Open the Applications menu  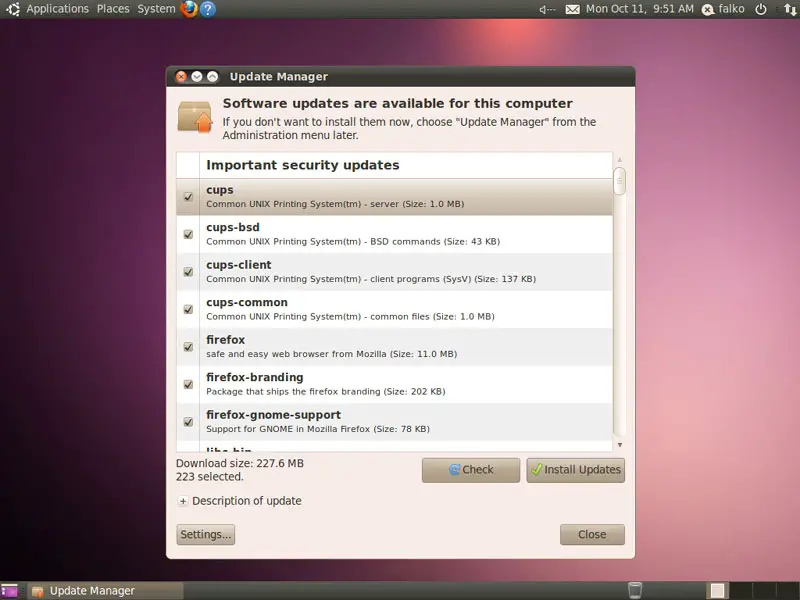pos(58,9)
